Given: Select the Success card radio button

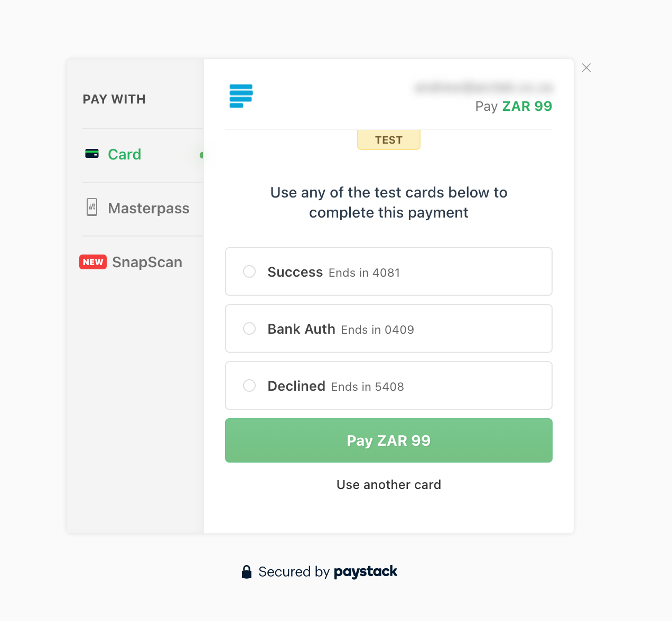Looking at the screenshot, I should pos(249,271).
